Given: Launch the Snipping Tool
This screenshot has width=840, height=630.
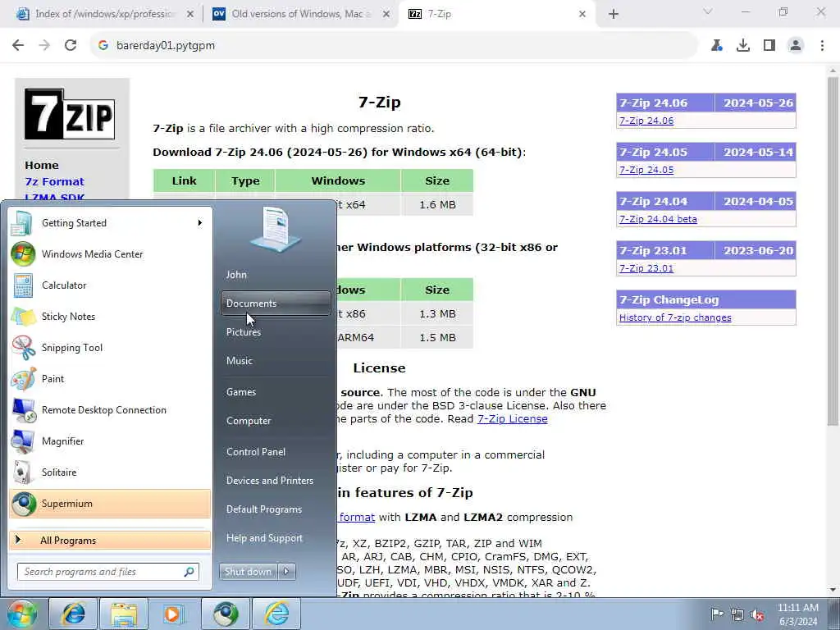Looking at the screenshot, I should pyautogui.click(x=110, y=347).
